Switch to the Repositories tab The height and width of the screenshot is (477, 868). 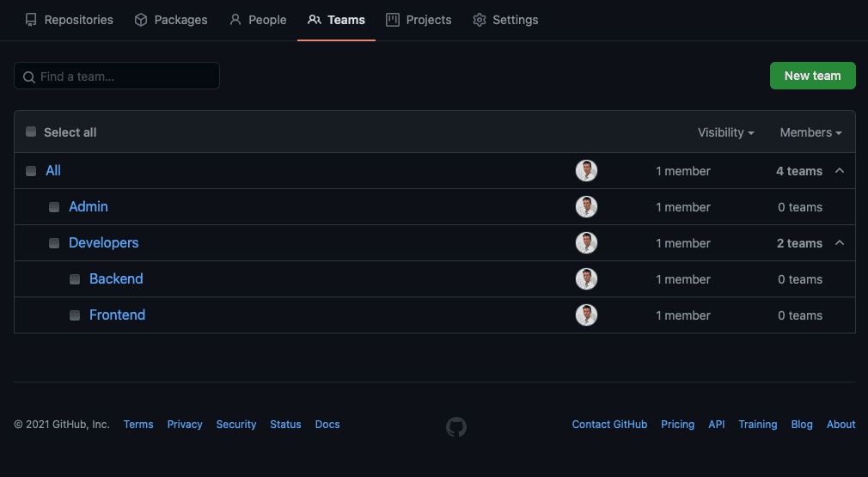[69, 20]
